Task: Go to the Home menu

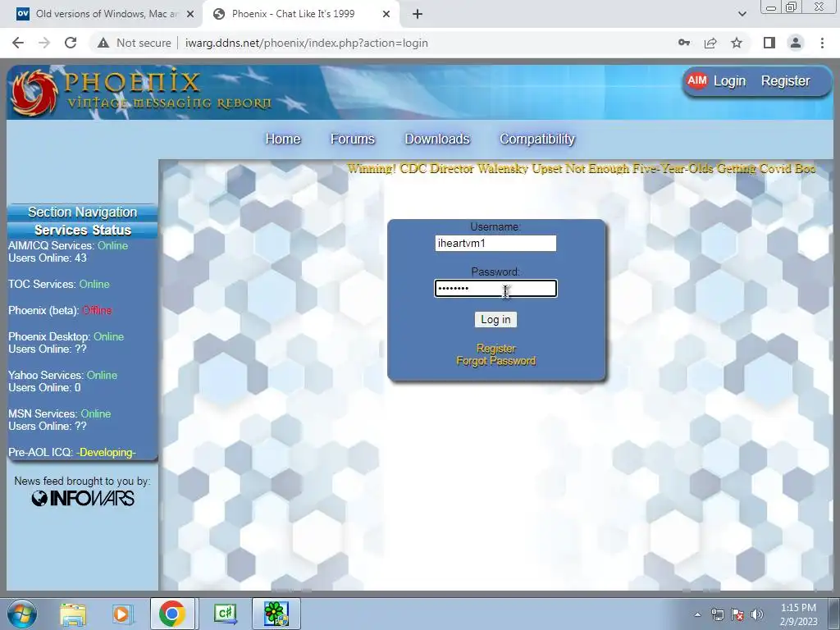Action: 283,139
